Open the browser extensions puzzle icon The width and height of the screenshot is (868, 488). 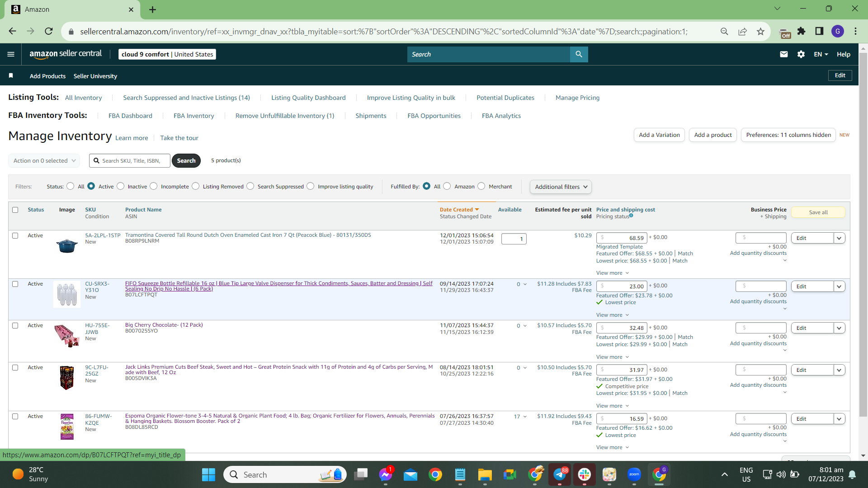tap(801, 31)
